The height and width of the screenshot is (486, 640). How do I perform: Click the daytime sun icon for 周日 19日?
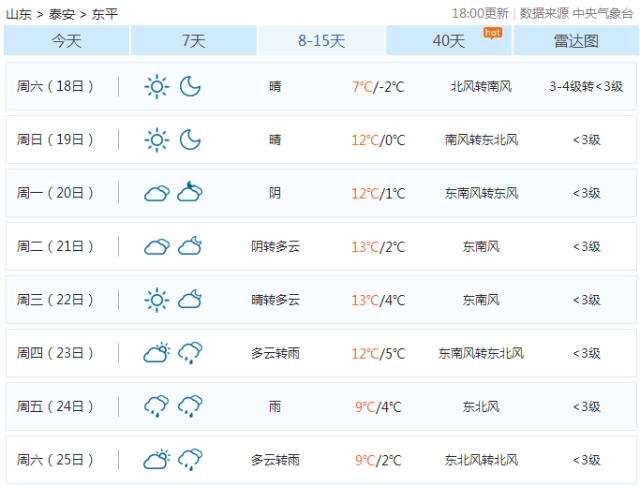click(157, 140)
